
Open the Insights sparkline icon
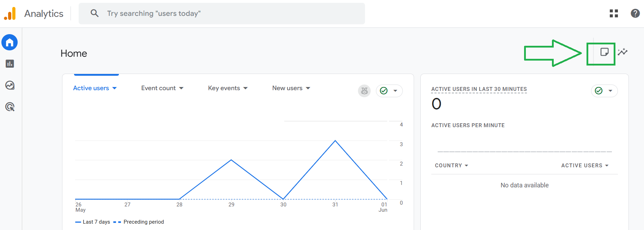pos(622,52)
